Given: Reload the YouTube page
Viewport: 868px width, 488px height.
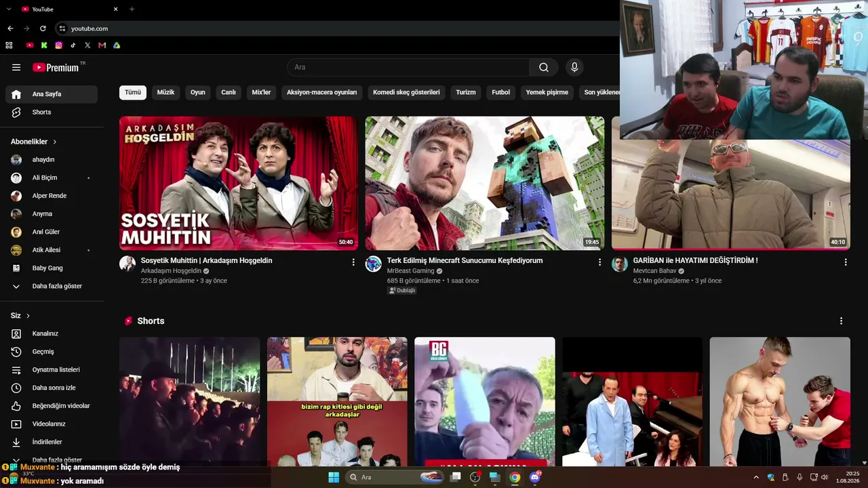Looking at the screenshot, I should 43,28.
